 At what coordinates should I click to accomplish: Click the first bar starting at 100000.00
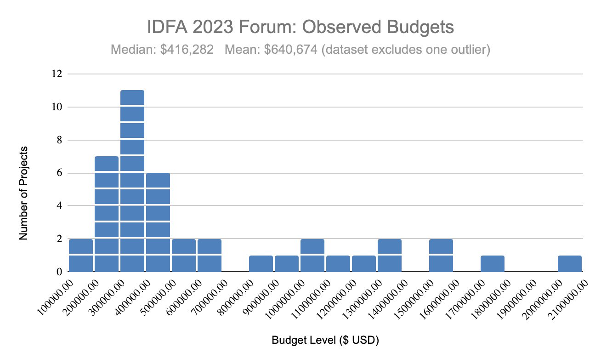pyautogui.click(x=81, y=256)
